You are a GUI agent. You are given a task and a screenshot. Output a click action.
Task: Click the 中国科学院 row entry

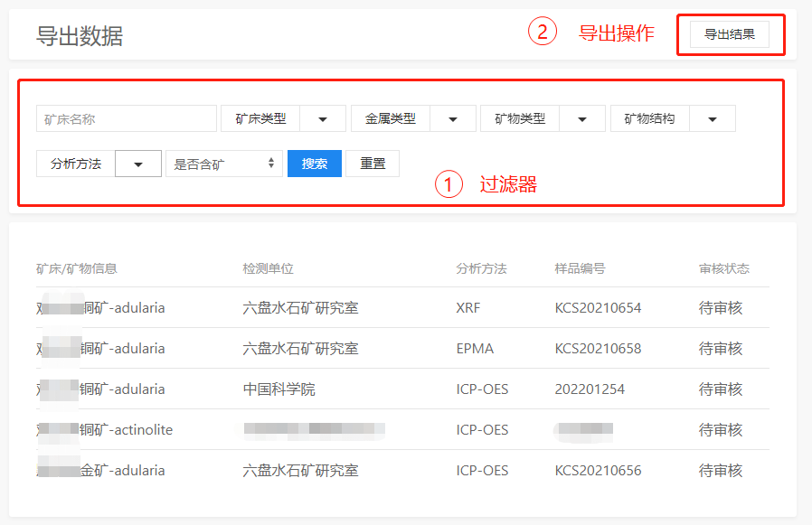pyautogui.click(x=279, y=389)
